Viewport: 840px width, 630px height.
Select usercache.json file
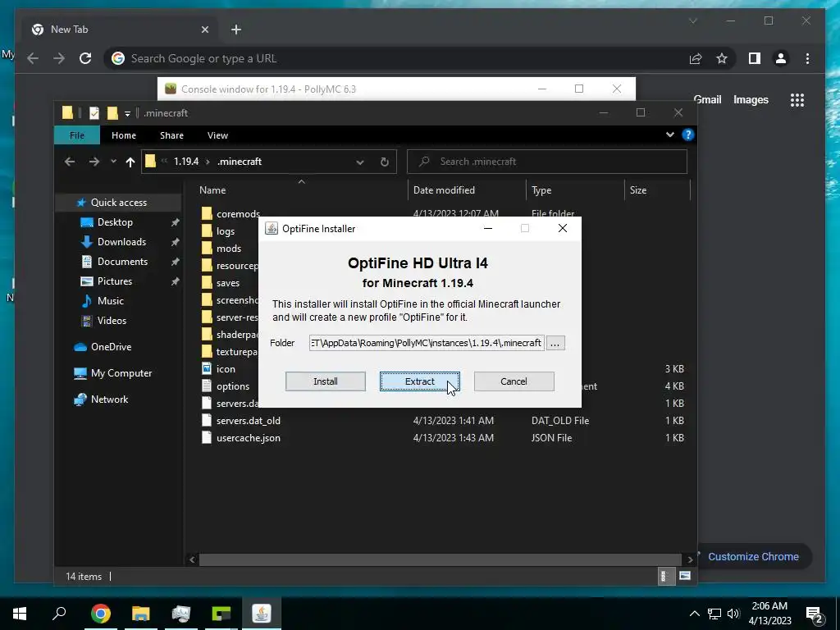(x=248, y=438)
